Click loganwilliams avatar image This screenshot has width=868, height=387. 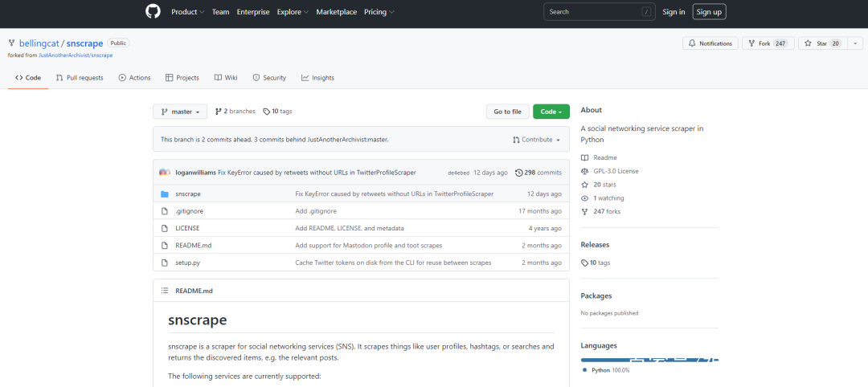pos(165,173)
